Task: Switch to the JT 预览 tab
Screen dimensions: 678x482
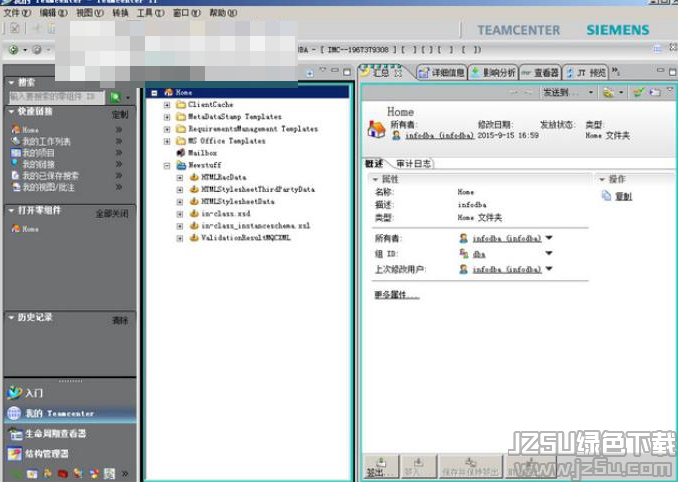Action: [x=586, y=73]
